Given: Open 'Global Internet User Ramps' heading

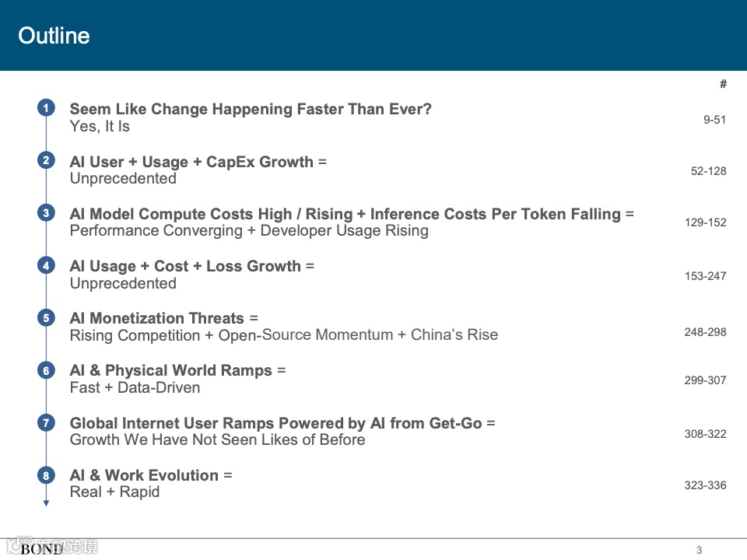Looking at the screenshot, I should (x=172, y=423).
